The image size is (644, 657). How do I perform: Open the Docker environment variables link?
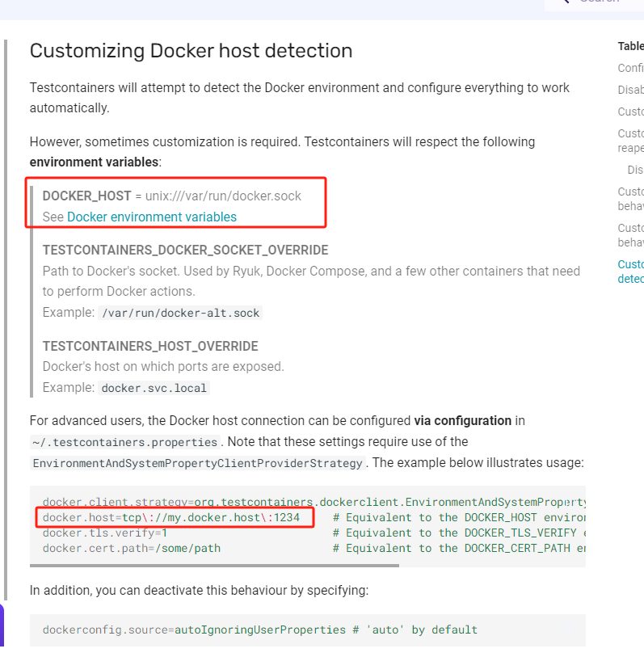coord(152,217)
